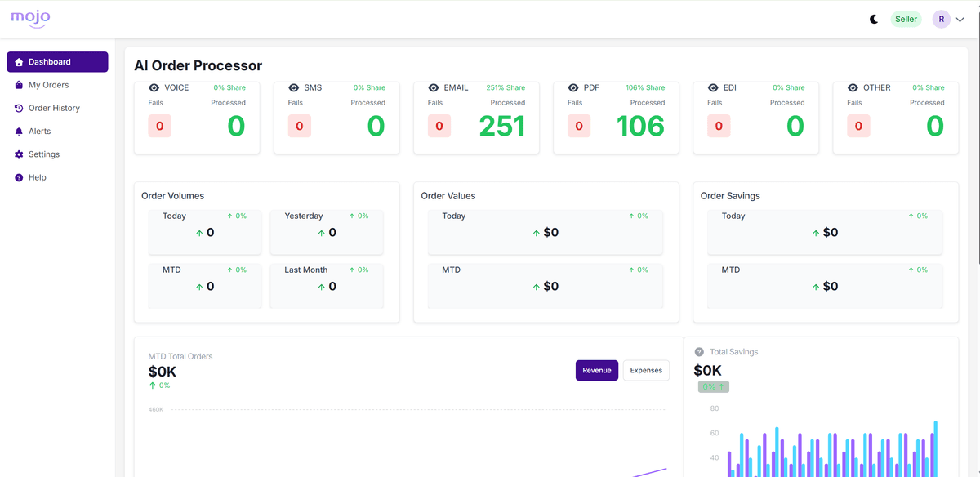980x477 pixels.
Task: Switch chart to Expenses
Action: 646,370
